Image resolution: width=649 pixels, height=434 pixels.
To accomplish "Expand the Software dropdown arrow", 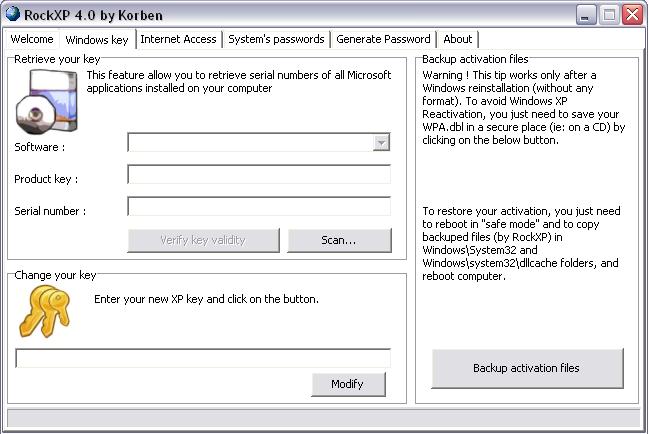I will pyautogui.click(x=381, y=143).
